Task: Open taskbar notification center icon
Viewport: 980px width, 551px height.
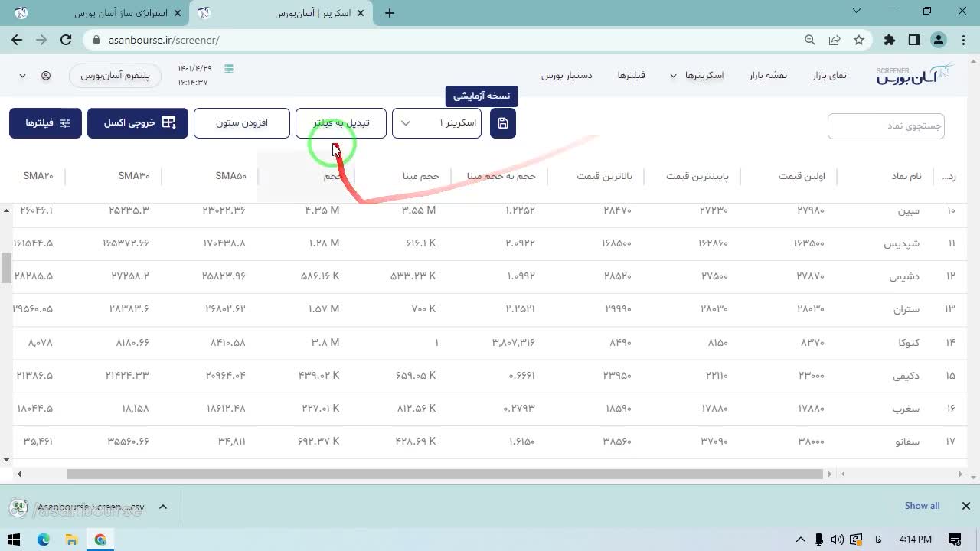Action: (x=955, y=540)
